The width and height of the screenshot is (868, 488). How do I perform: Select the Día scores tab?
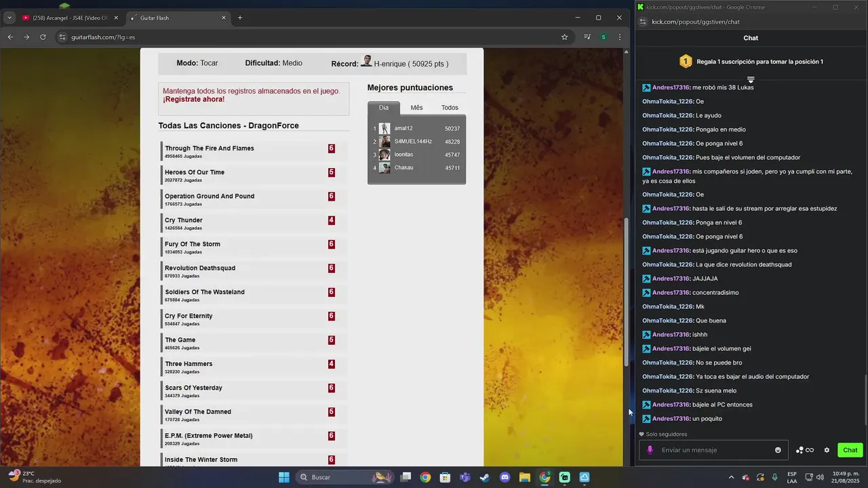point(384,108)
